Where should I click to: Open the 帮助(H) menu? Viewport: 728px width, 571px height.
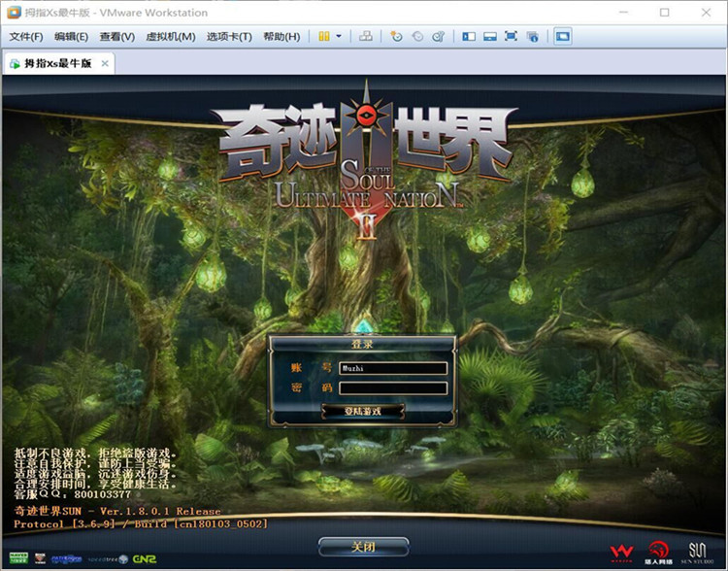point(281,37)
